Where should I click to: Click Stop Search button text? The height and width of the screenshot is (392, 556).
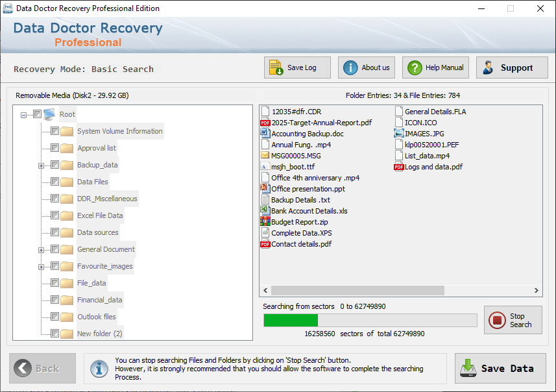point(520,321)
